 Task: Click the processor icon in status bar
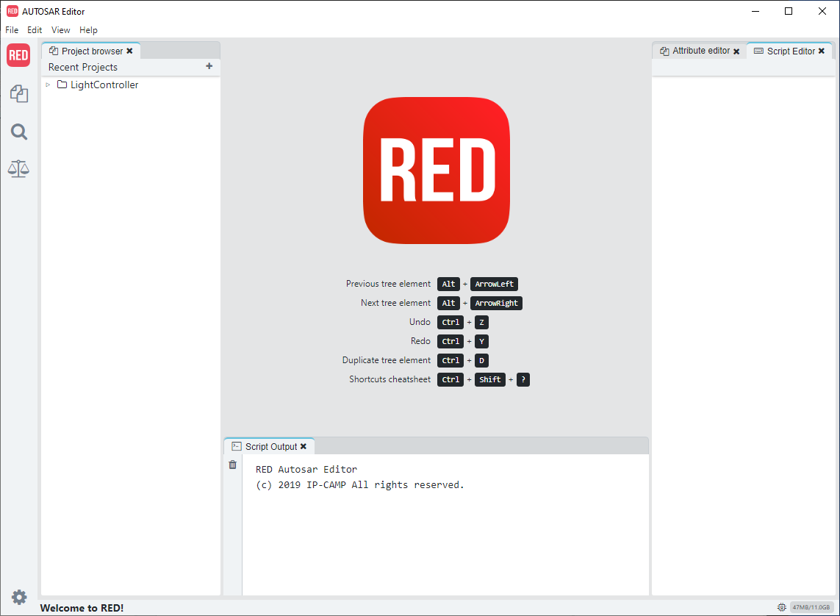point(782,607)
